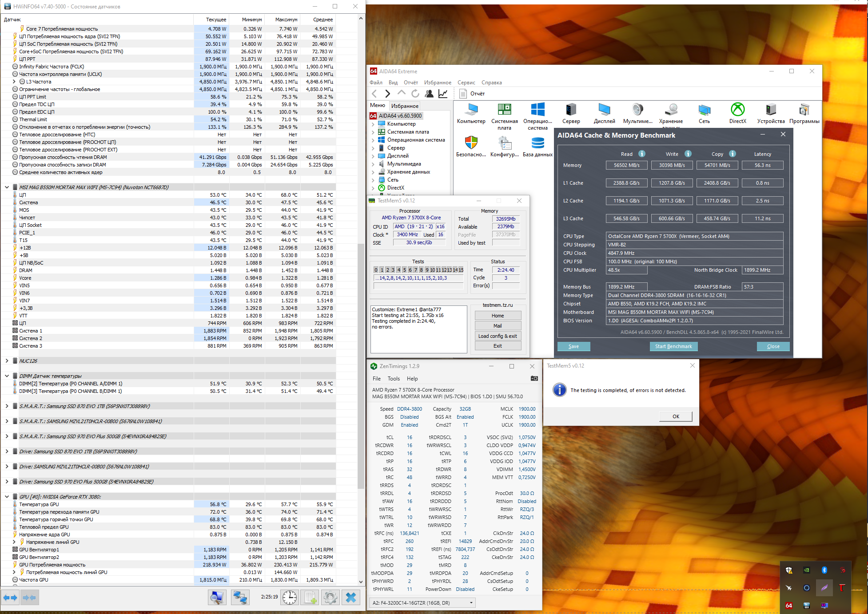Click HWiNFO expand columns arrows button

pyautogui.click(x=10, y=598)
